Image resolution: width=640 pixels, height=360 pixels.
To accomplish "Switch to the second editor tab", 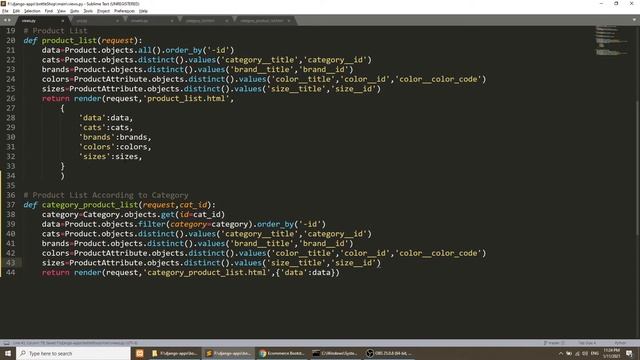I will 96,20.
